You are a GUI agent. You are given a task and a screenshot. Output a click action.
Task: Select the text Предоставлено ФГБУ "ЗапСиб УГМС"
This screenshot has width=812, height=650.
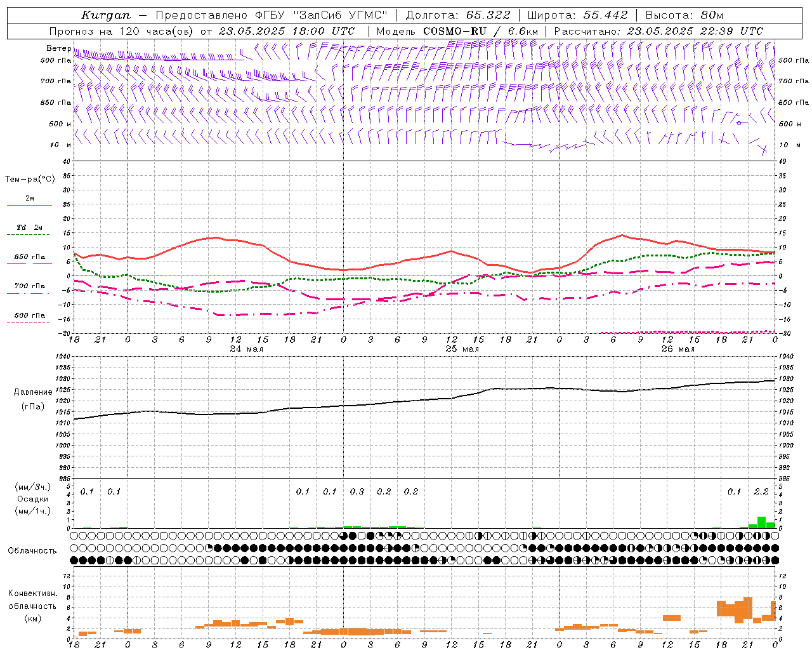(272, 15)
